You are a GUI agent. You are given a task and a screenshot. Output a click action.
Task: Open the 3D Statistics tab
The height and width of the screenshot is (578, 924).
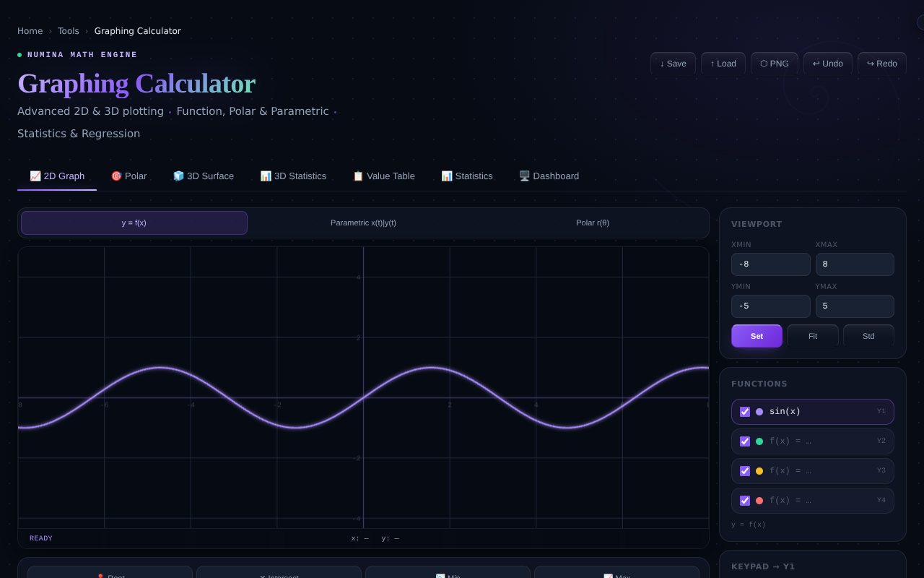(x=293, y=176)
